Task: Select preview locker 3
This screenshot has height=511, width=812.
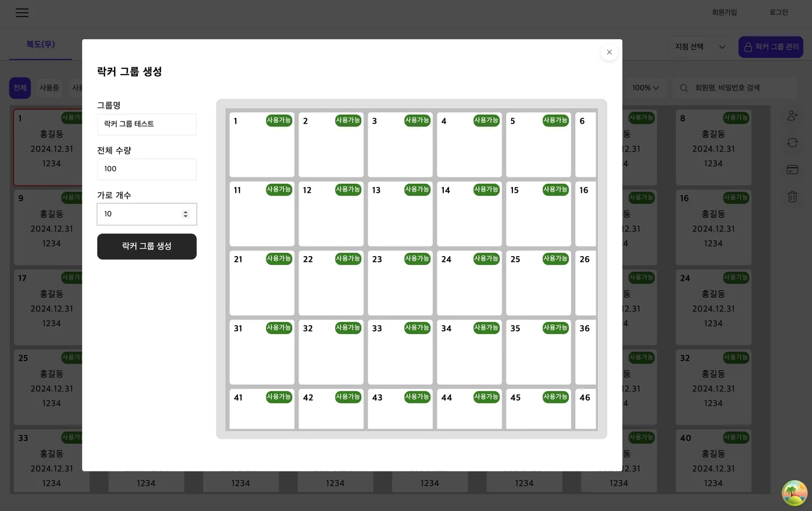Action: (x=400, y=145)
